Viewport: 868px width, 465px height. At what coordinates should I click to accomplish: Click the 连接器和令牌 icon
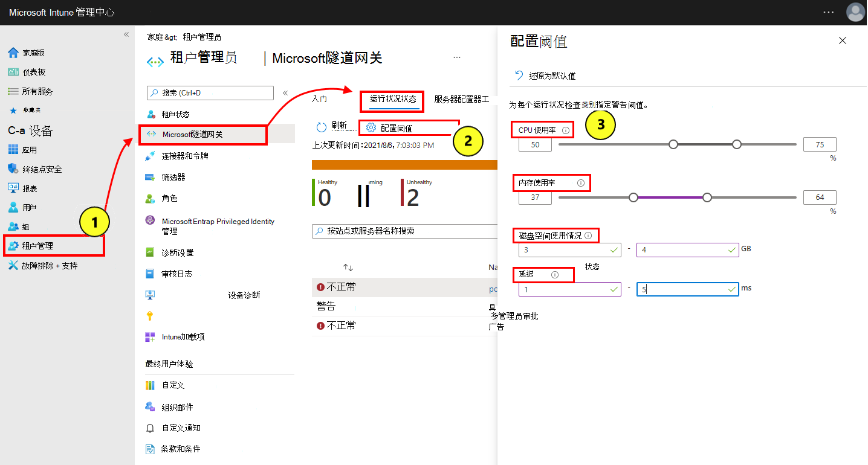click(x=150, y=156)
